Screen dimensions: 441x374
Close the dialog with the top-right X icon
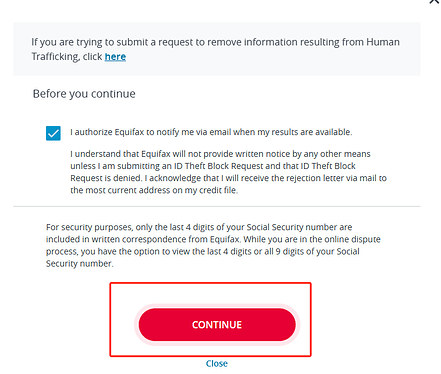pyautogui.click(x=434, y=1)
